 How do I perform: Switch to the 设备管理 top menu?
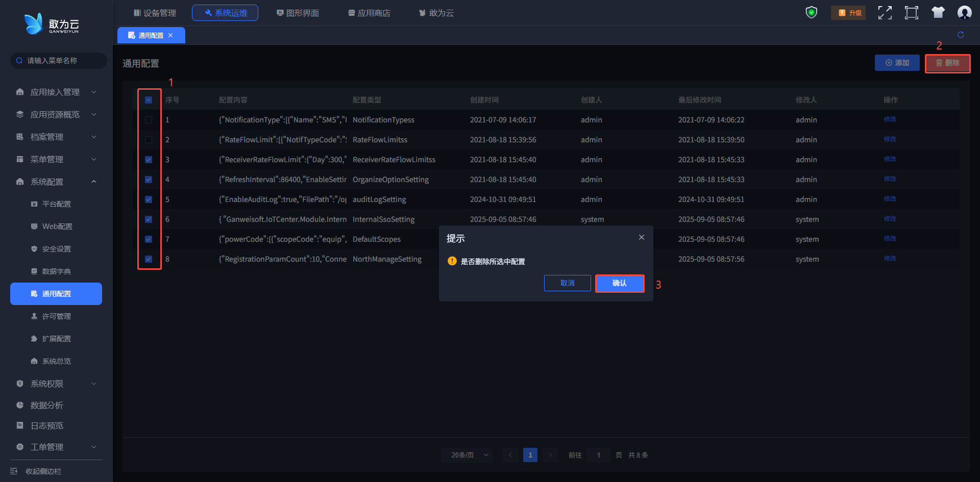point(155,13)
